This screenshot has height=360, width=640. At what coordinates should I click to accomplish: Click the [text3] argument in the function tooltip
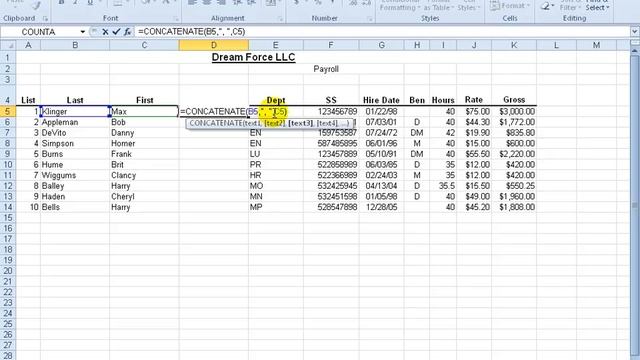[300, 123]
